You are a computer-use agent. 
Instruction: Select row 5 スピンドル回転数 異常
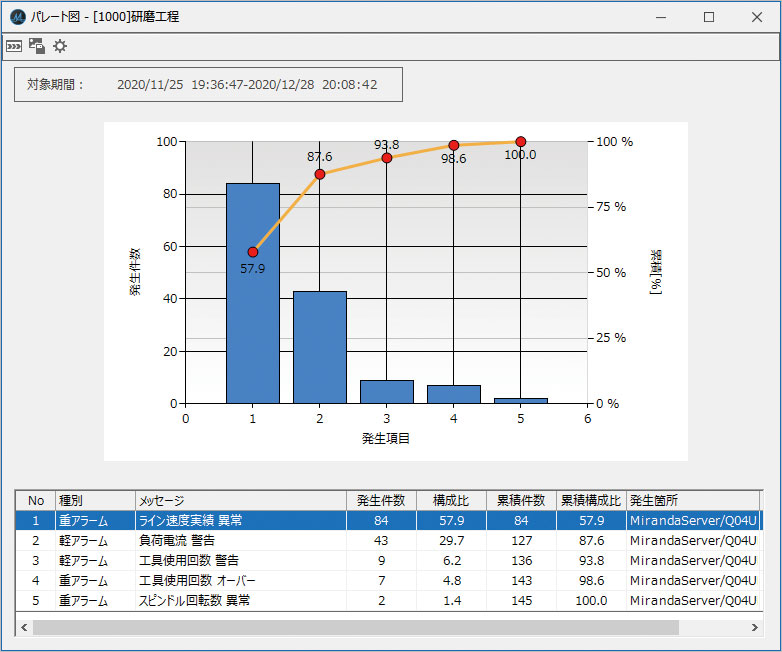[240, 600]
